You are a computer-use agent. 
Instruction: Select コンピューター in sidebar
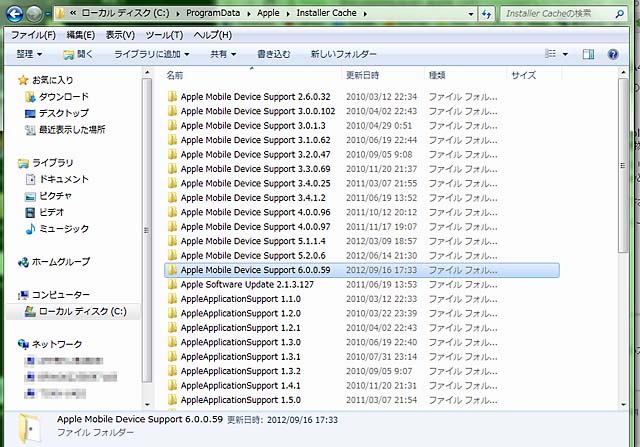[54, 295]
